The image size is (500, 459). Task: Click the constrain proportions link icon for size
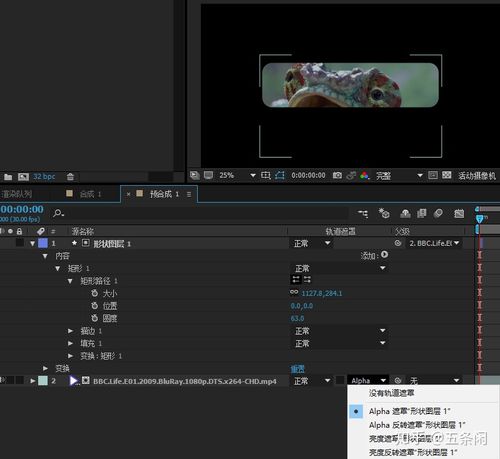(x=294, y=292)
